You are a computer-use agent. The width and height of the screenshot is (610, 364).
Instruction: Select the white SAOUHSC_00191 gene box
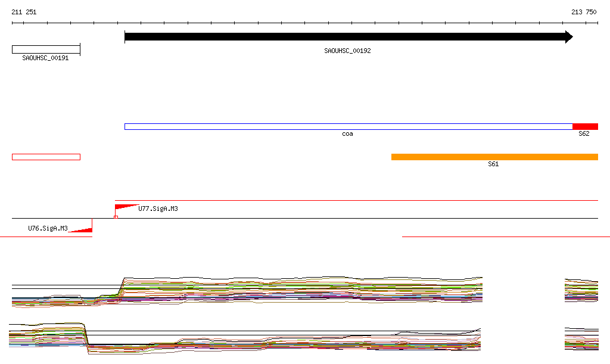coord(46,49)
